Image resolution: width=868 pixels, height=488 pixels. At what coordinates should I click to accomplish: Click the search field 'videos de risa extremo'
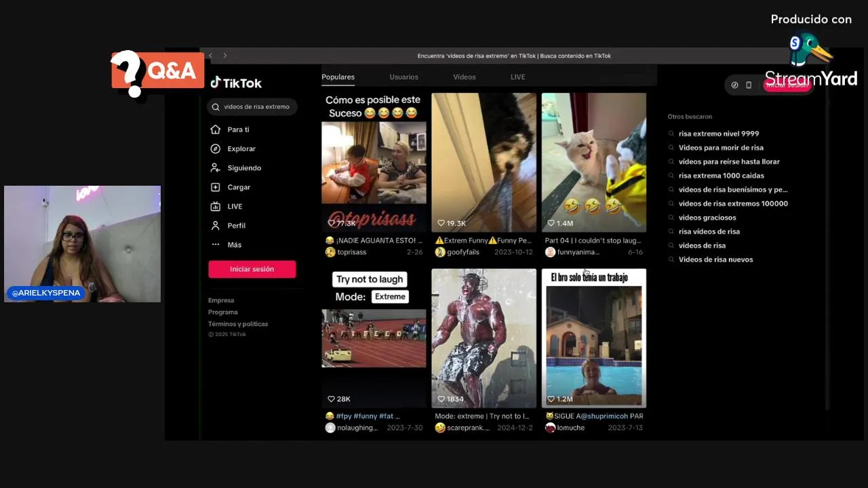(x=252, y=106)
